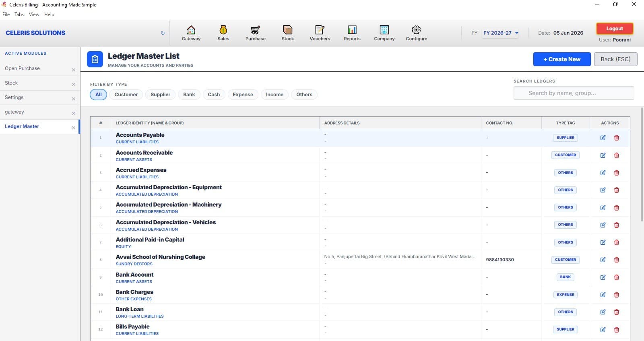
Task: Filter ledgers by Bank type
Action: [189, 95]
